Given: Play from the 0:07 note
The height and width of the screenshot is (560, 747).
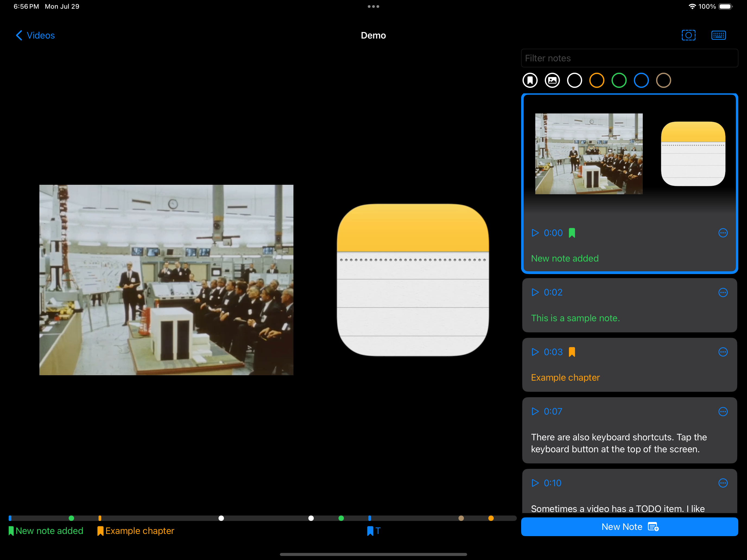Looking at the screenshot, I should 535,412.
